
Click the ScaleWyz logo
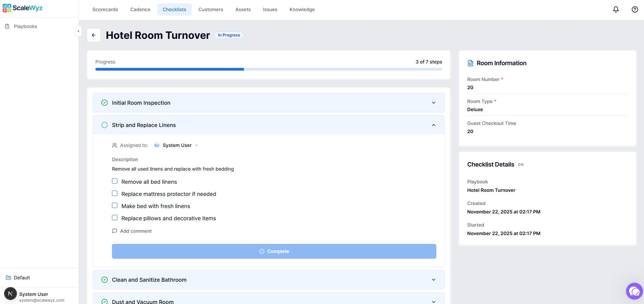pos(23,8)
